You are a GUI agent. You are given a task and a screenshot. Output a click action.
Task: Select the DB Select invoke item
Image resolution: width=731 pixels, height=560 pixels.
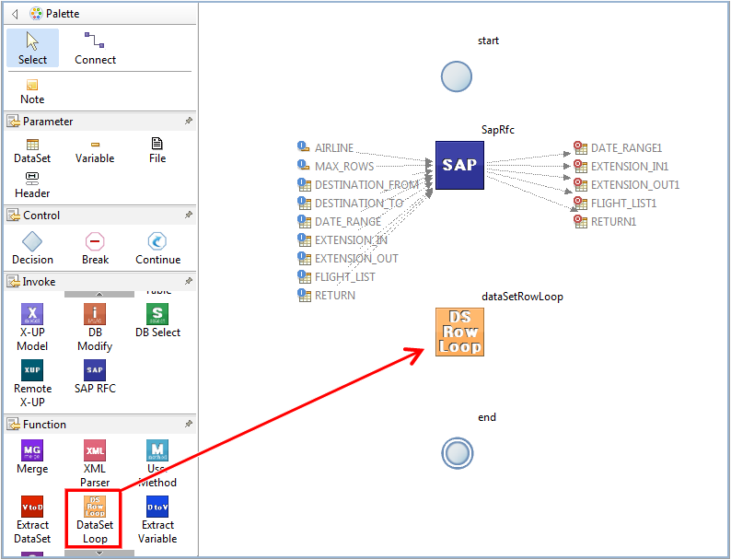(157, 321)
